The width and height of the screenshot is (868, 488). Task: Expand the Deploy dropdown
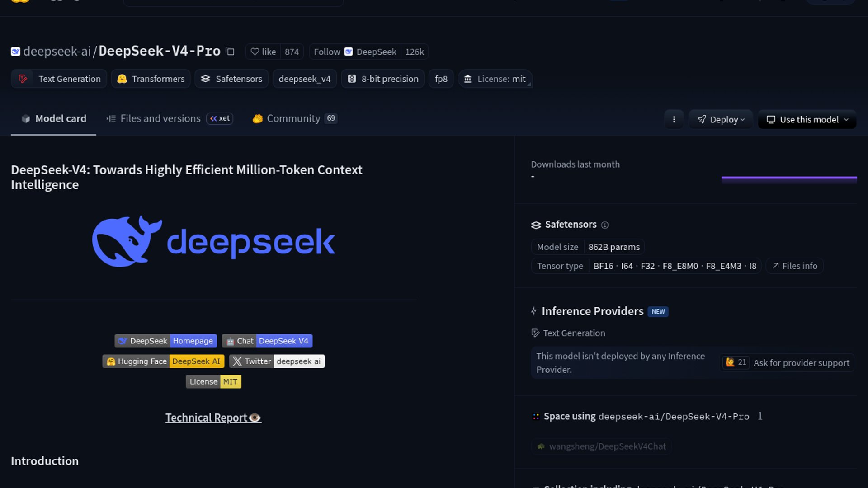click(x=721, y=119)
